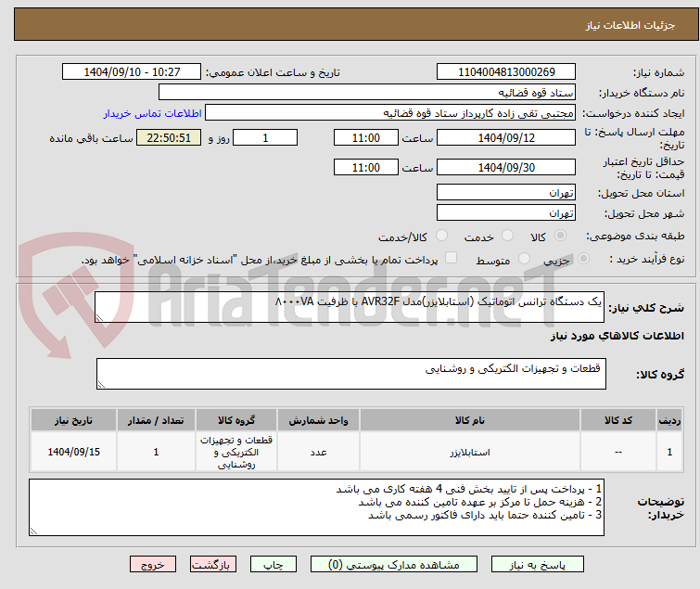Click the 1404/09/15 need date cell
The height and width of the screenshot is (589, 700).
(73, 452)
